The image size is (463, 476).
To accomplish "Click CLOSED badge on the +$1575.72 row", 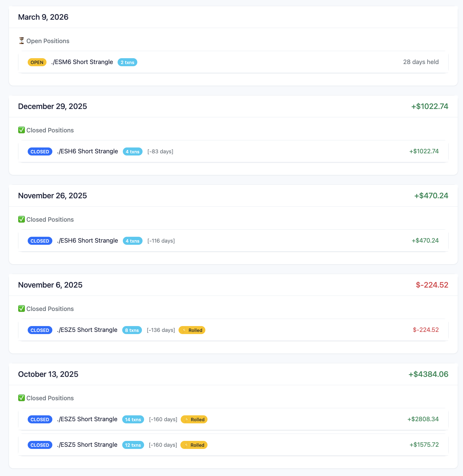I will click(x=40, y=445).
